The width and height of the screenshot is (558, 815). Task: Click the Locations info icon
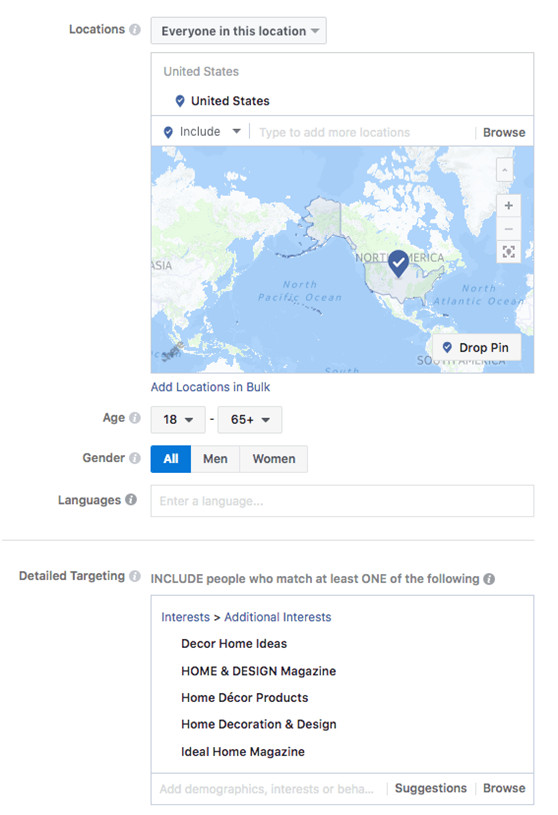coord(135,30)
